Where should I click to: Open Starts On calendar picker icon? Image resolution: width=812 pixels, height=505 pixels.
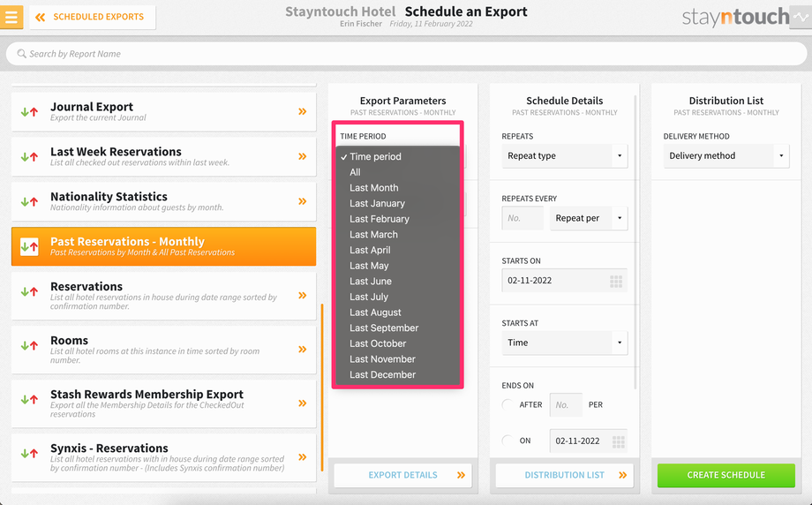click(616, 282)
